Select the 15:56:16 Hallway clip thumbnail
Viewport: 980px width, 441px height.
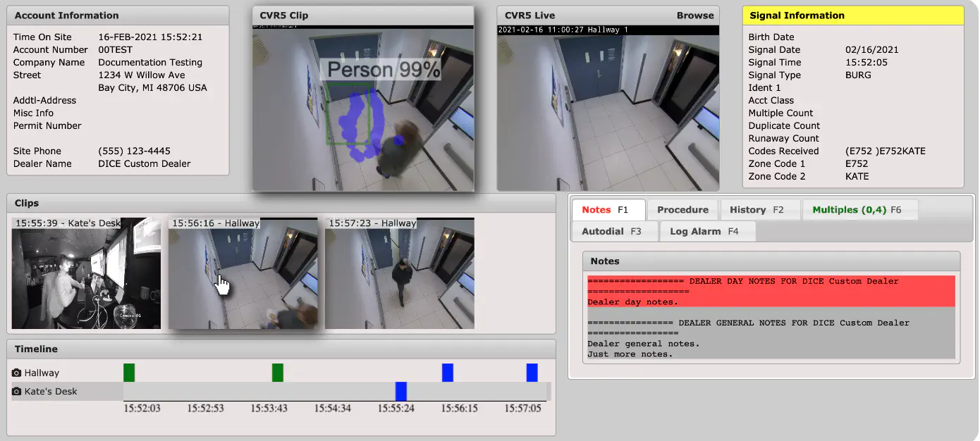[243, 273]
